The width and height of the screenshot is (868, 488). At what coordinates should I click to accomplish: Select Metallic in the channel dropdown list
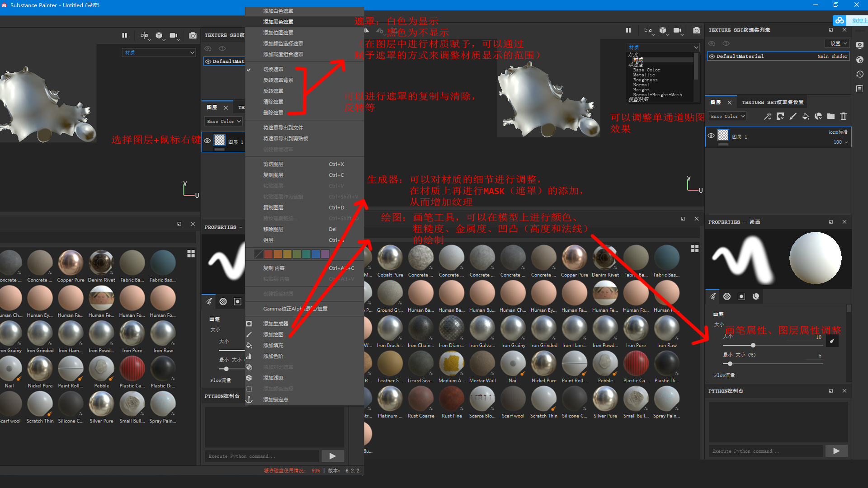pyautogui.click(x=644, y=75)
